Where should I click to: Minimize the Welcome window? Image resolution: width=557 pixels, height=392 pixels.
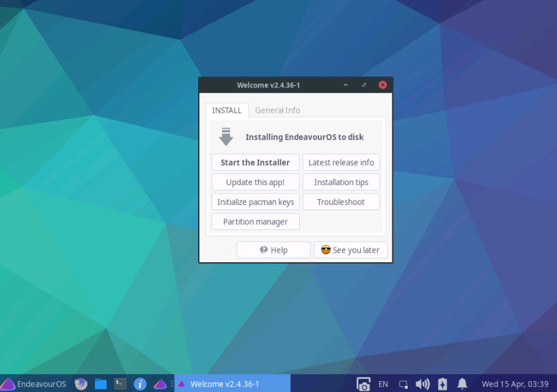coord(345,85)
